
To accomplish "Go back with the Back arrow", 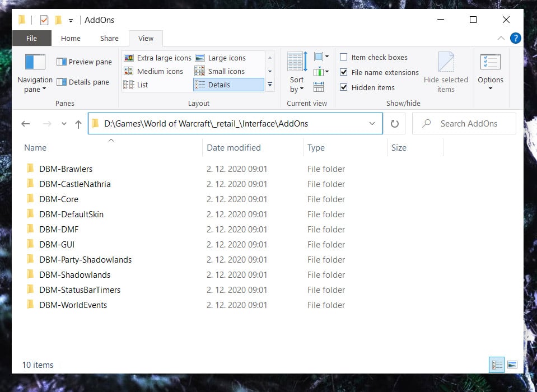I will point(26,124).
